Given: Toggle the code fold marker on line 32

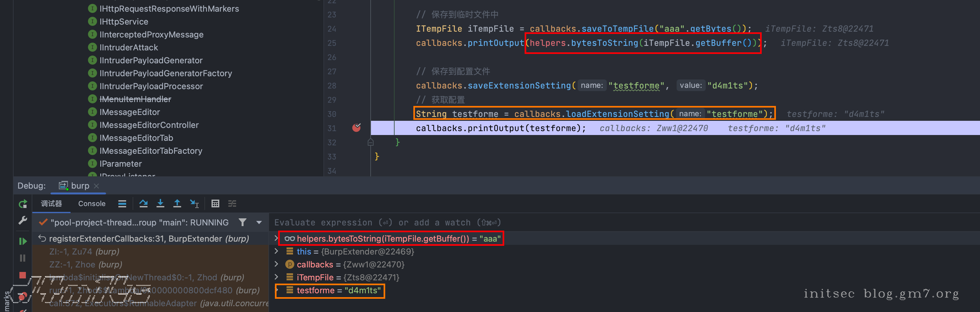Looking at the screenshot, I should click(371, 142).
